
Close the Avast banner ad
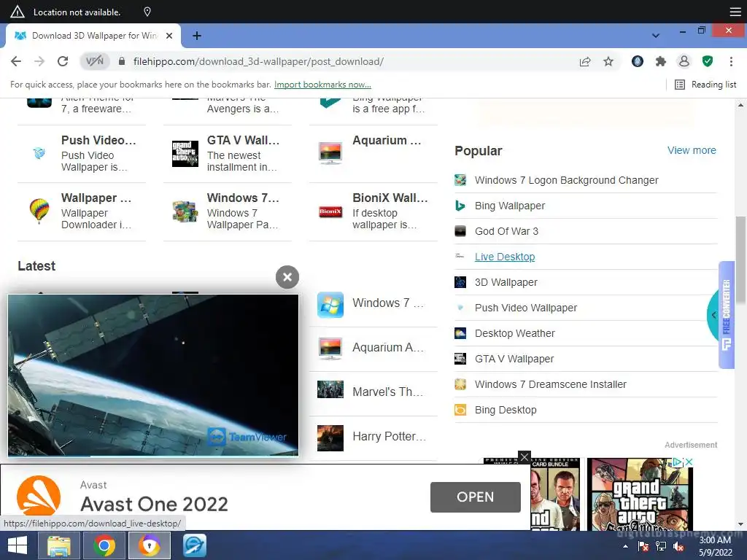pyautogui.click(x=524, y=457)
